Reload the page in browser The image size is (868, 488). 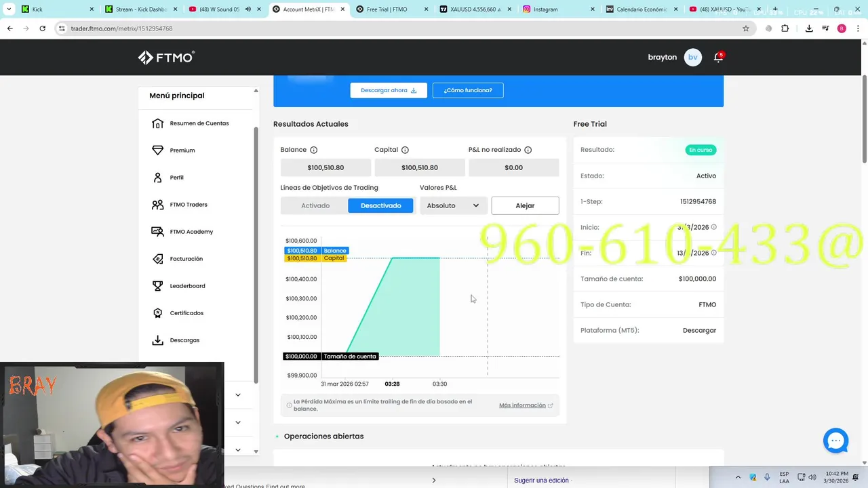(x=42, y=28)
